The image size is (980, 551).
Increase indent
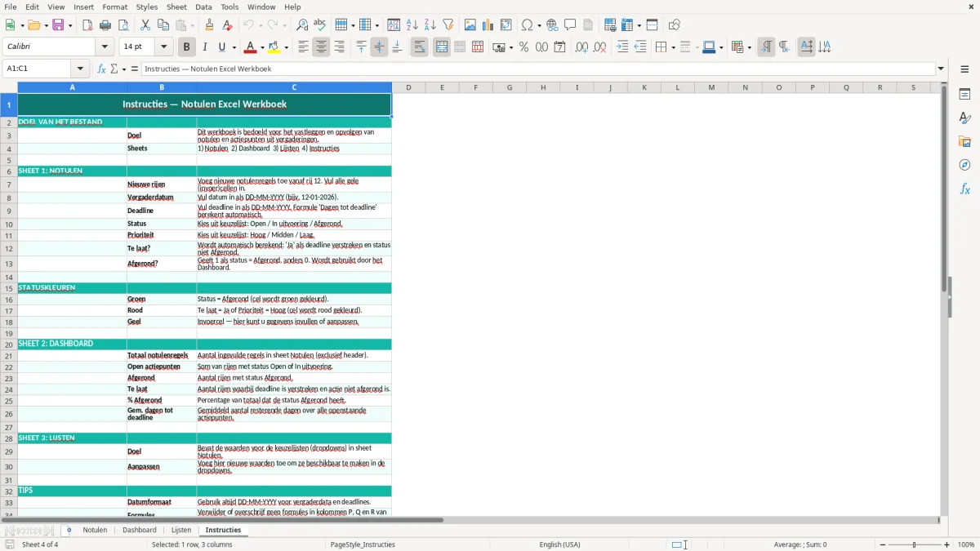622,47
